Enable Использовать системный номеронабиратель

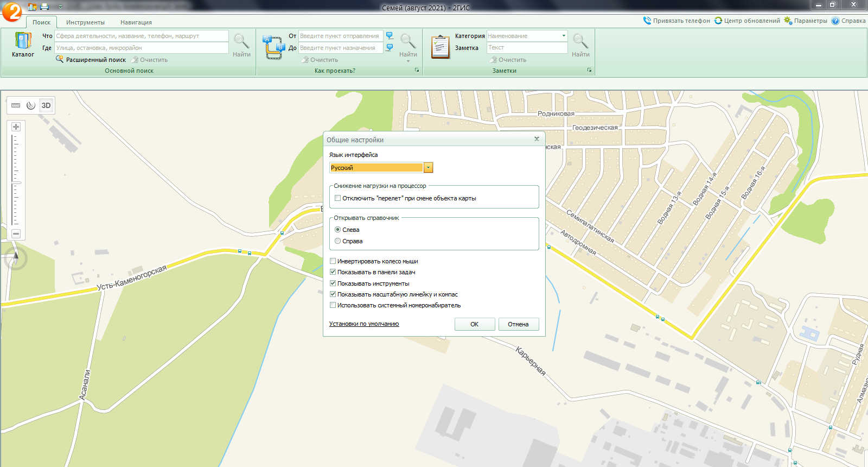333,305
